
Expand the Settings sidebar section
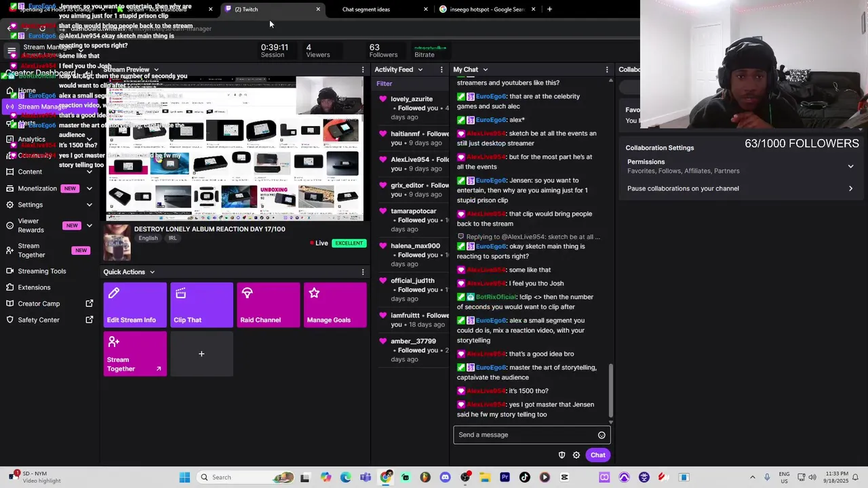pyautogui.click(x=90, y=205)
